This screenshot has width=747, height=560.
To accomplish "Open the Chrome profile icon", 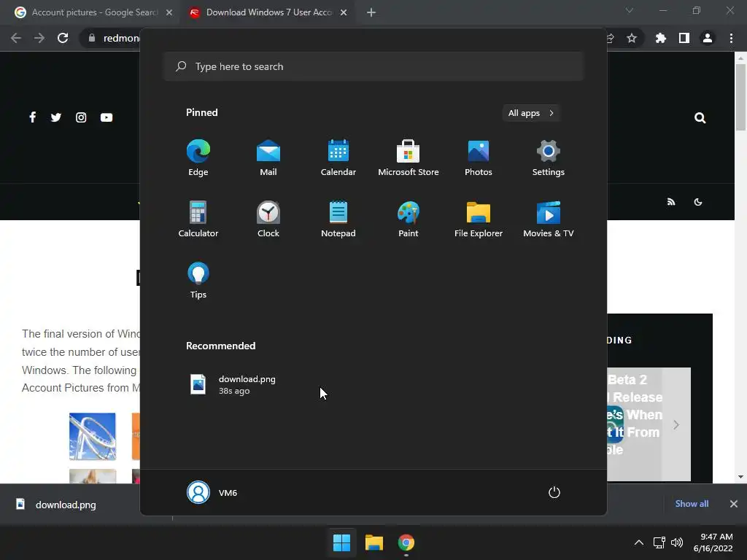I will [708, 38].
